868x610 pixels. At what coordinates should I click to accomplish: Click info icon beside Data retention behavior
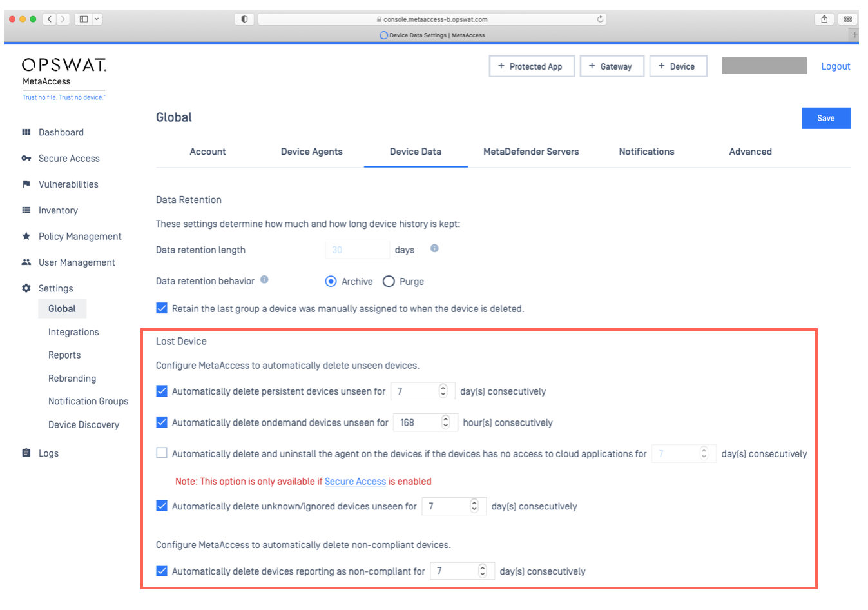[264, 280]
